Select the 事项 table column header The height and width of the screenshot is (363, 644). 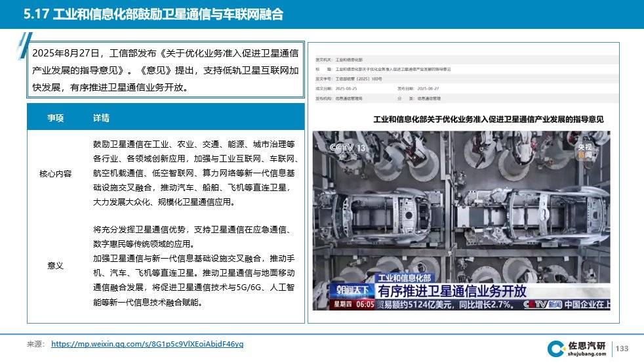[x=56, y=118]
